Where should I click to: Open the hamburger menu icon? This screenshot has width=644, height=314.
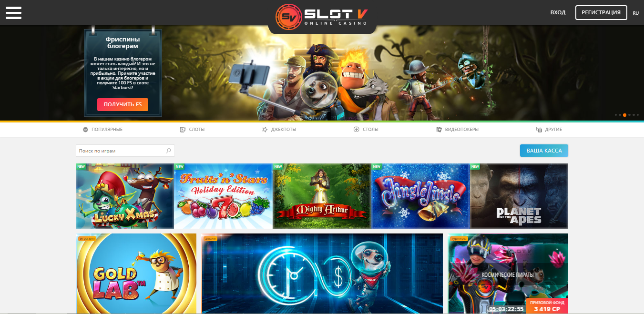tap(13, 13)
